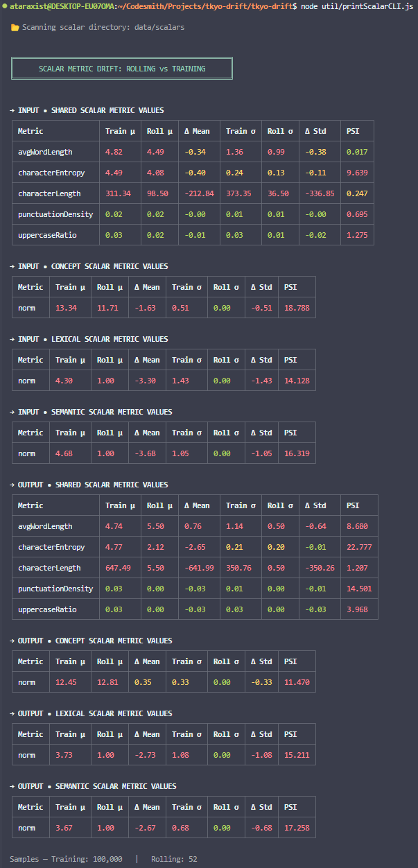Click the output characterLength Δ Mean -641.99
Image resolution: width=418 pixels, height=868 pixels.
pos(199,568)
